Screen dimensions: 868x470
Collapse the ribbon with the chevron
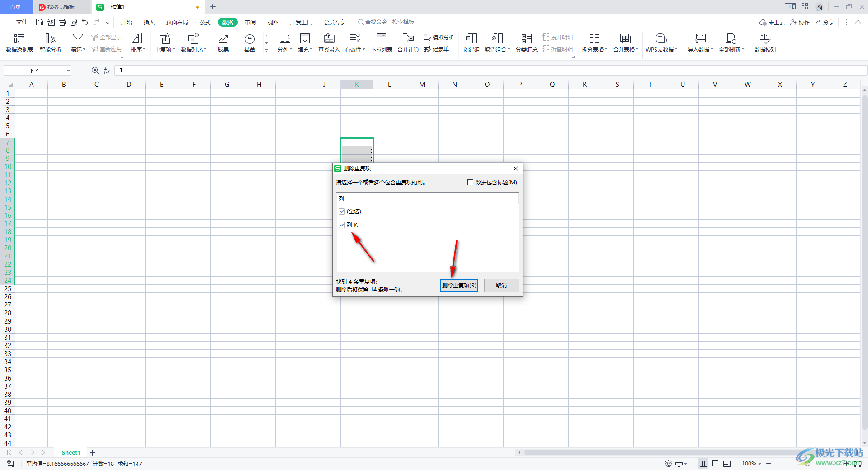858,22
